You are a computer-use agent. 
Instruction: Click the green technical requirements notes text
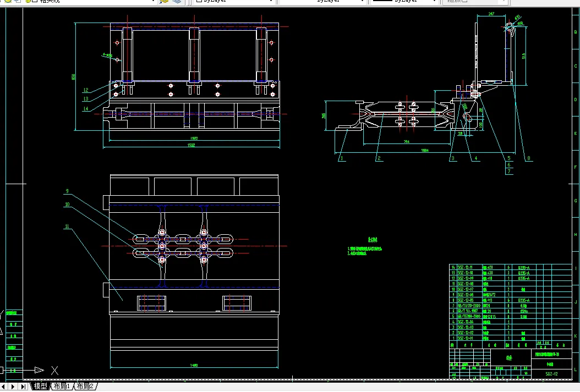365,246
